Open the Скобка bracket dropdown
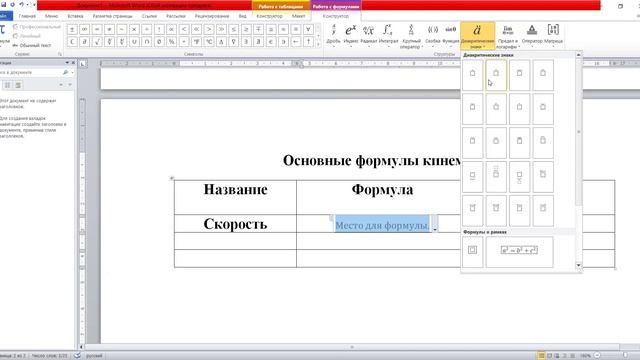The image size is (640, 360). click(x=433, y=36)
